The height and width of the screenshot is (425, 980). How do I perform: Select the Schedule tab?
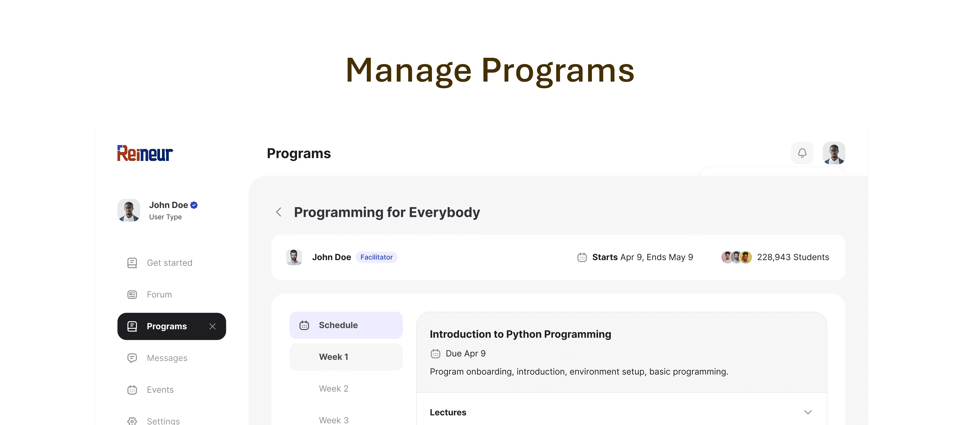(x=346, y=325)
